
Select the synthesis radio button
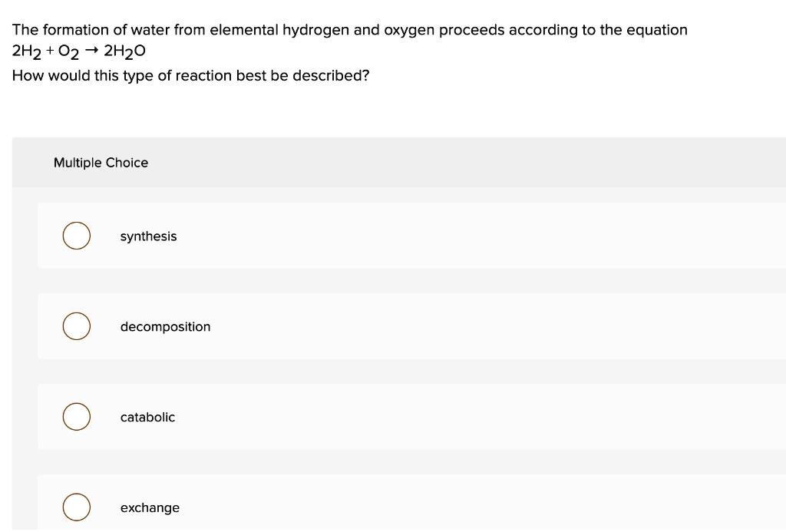pos(76,236)
